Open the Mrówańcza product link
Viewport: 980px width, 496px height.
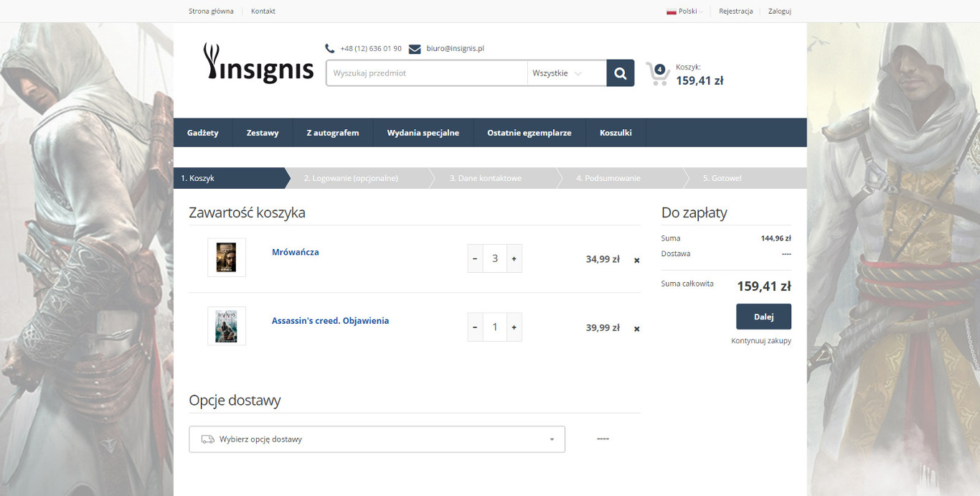point(296,252)
